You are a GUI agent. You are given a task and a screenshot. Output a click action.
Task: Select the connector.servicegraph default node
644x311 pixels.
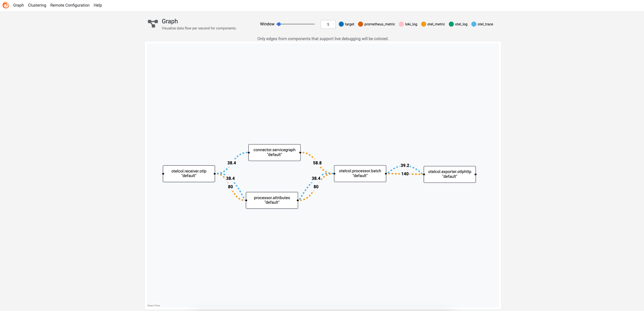274,152
